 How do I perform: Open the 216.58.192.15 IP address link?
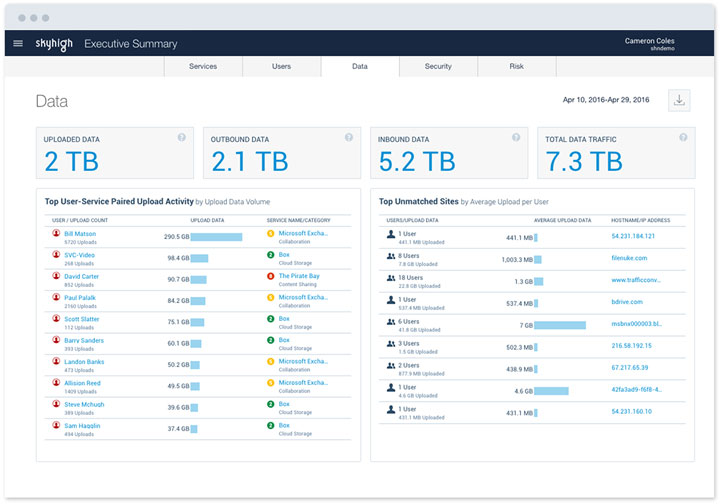click(631, 346)
